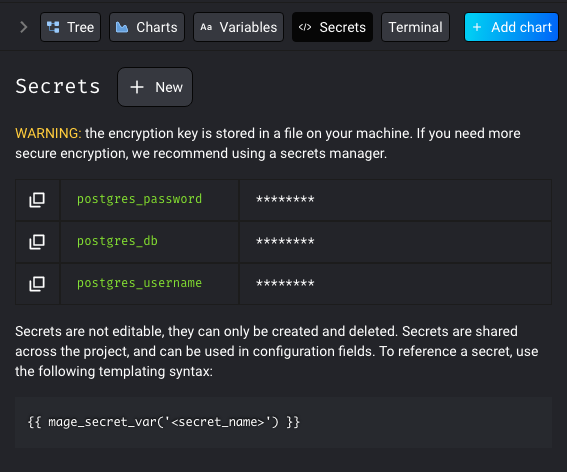Copy the postgres_username secret name

tap(37, 284)
